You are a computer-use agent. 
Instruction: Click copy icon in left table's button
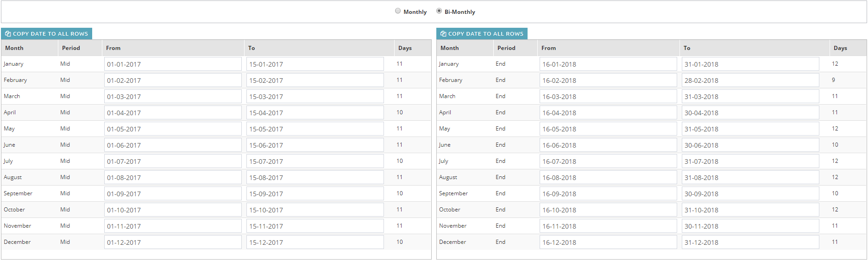(x=8, y=34)
